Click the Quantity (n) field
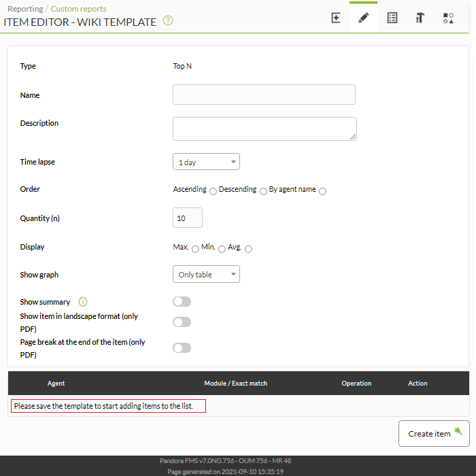 [188, 218]
